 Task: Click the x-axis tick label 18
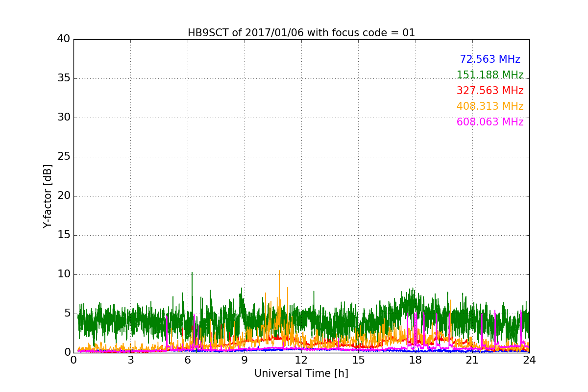pyautogui.click(x=416, y=360)
